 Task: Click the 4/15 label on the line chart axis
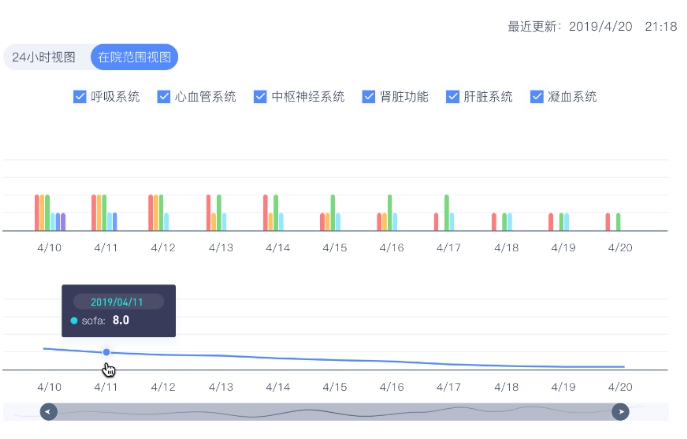[334, 387]
